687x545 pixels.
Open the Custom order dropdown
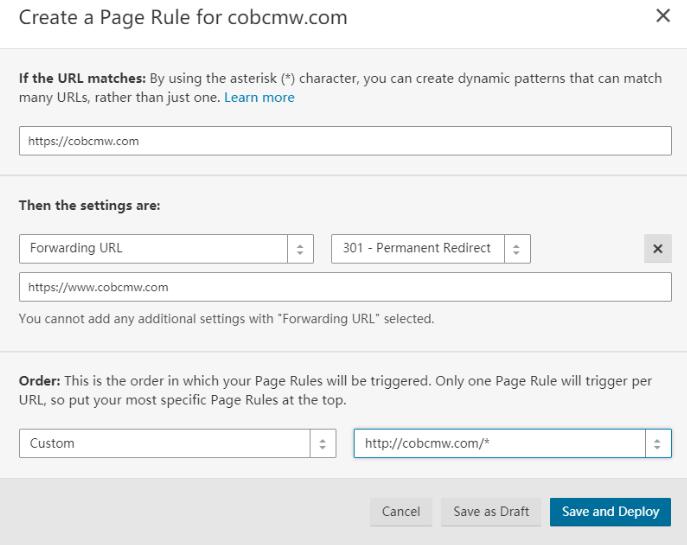pos(165,443)
